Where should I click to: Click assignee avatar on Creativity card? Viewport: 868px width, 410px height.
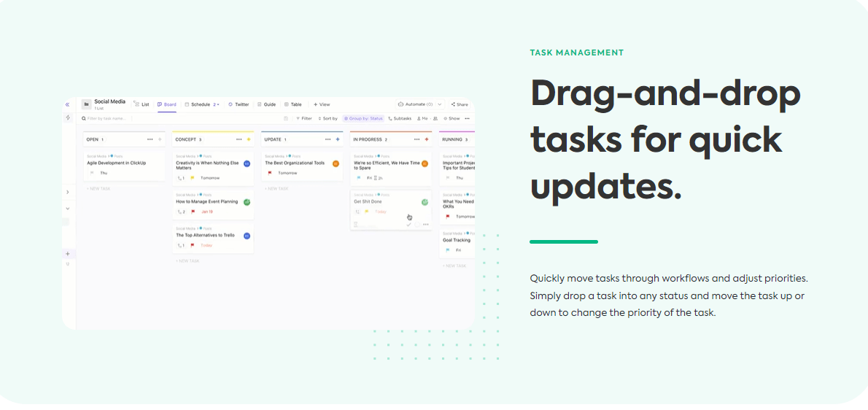[x=247, y=163]
